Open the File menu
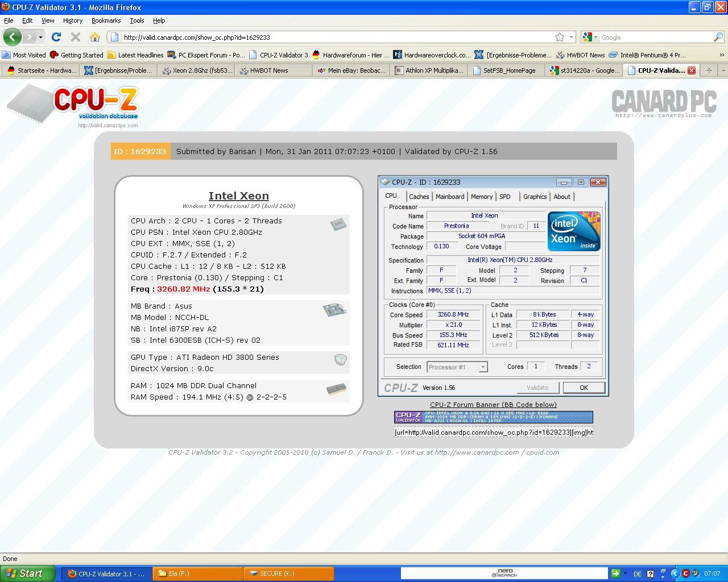The image size is (728, 582). (x=9, y=20)
